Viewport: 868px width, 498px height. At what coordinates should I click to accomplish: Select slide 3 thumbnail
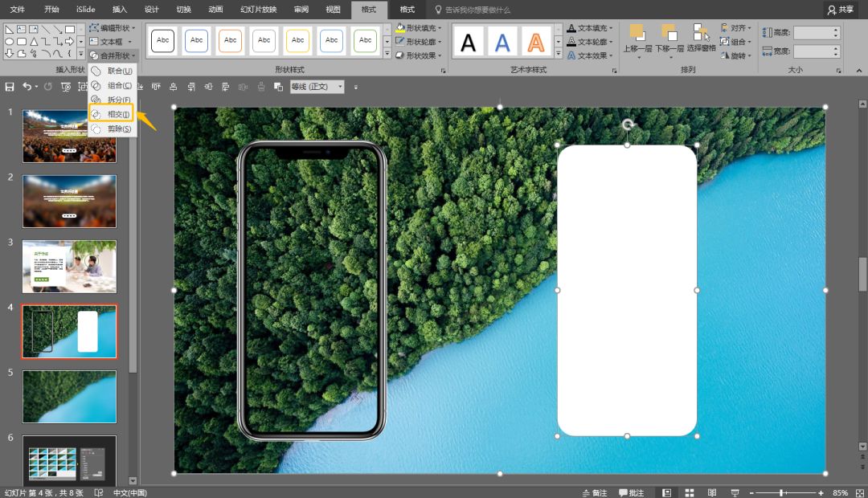coord(69,266)
